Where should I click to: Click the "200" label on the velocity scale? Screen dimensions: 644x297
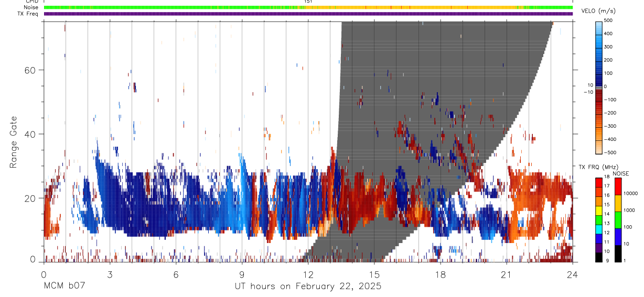pyautogui.click(x=609, y=60)
